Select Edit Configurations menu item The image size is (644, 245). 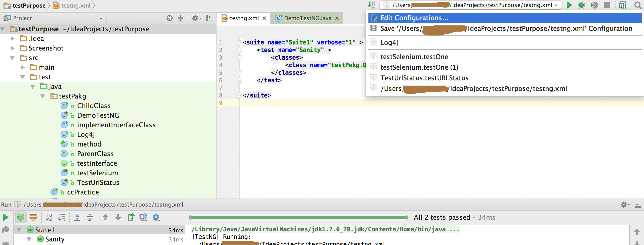(x=505, y=18)
